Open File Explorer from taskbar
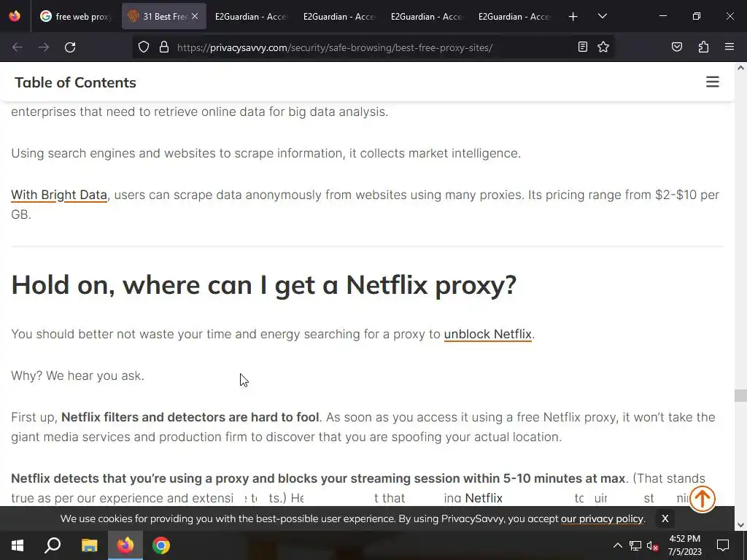 pyautogui.click(x=89, y=545)
